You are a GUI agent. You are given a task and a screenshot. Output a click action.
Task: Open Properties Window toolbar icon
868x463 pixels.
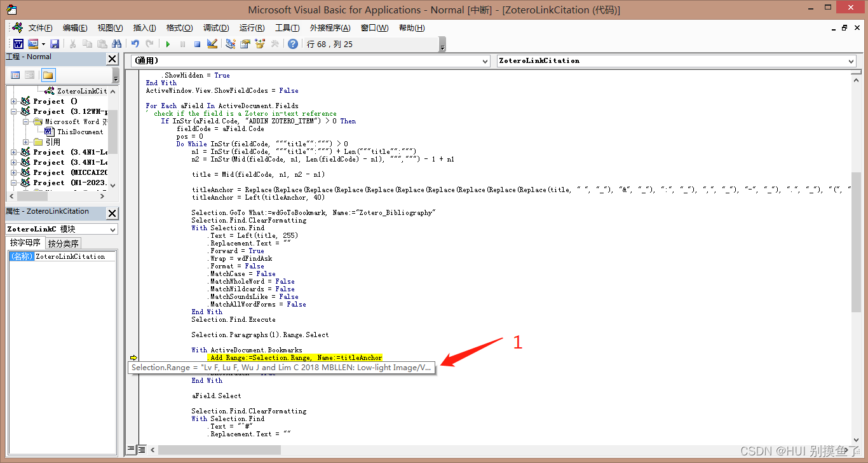click(x=245, y=44)
